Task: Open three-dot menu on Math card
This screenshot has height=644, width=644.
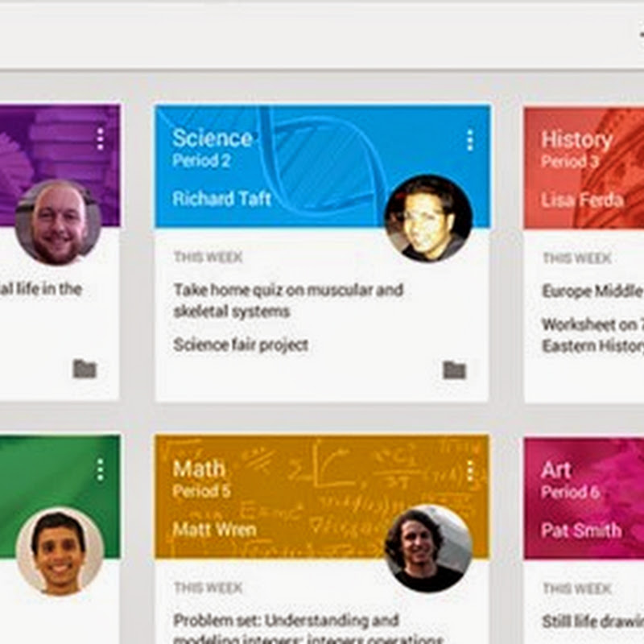Action: pos(470,471)
